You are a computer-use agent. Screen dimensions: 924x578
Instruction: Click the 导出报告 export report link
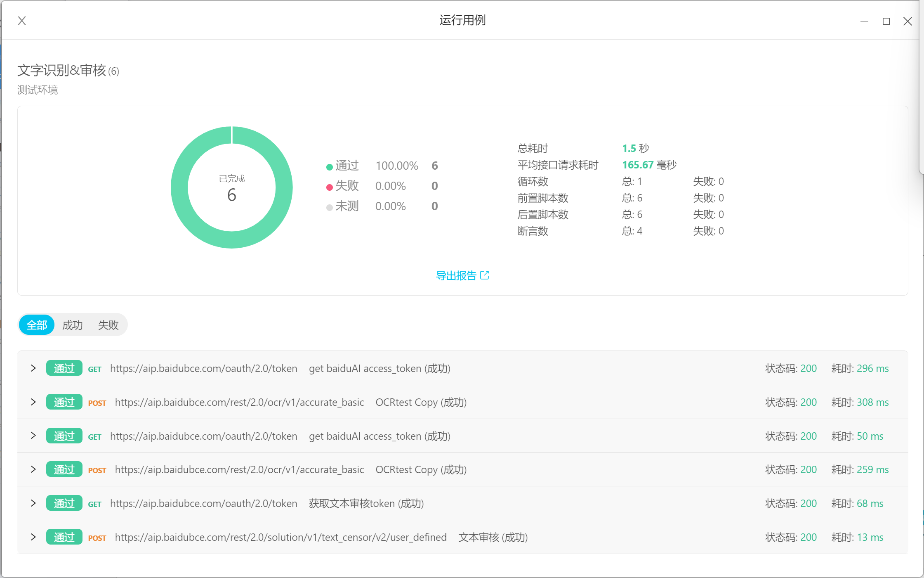pyautogui.click(x=456, y=275)
